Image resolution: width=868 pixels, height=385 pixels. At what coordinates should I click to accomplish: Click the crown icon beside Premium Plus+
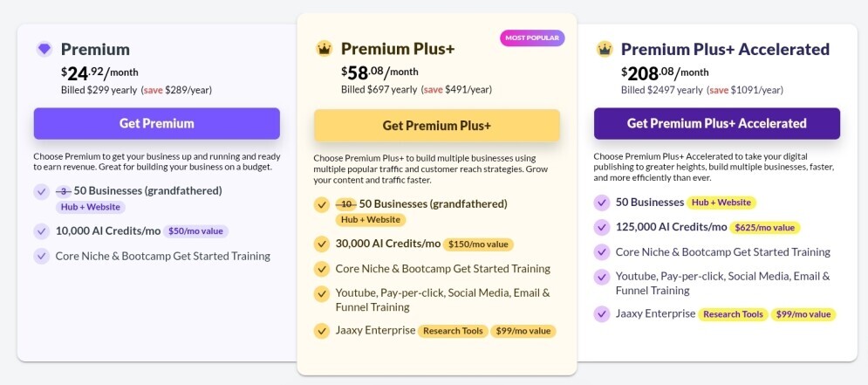(x=324, y=49)
